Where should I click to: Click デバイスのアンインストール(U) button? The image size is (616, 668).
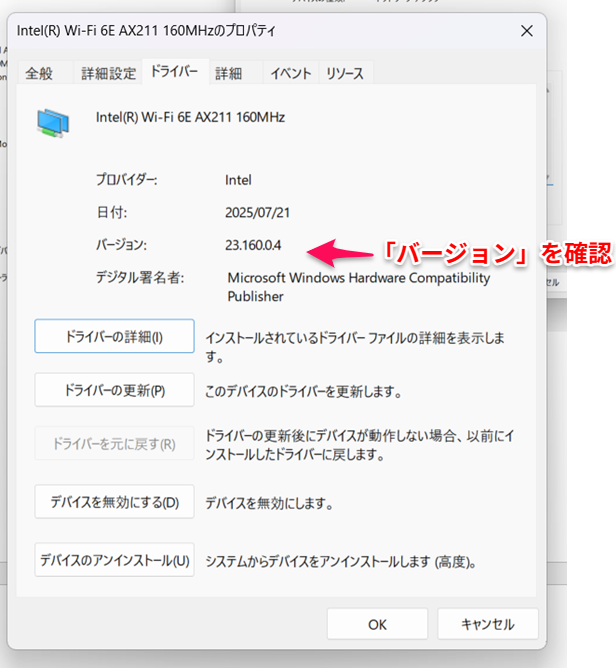pos(114,560)
